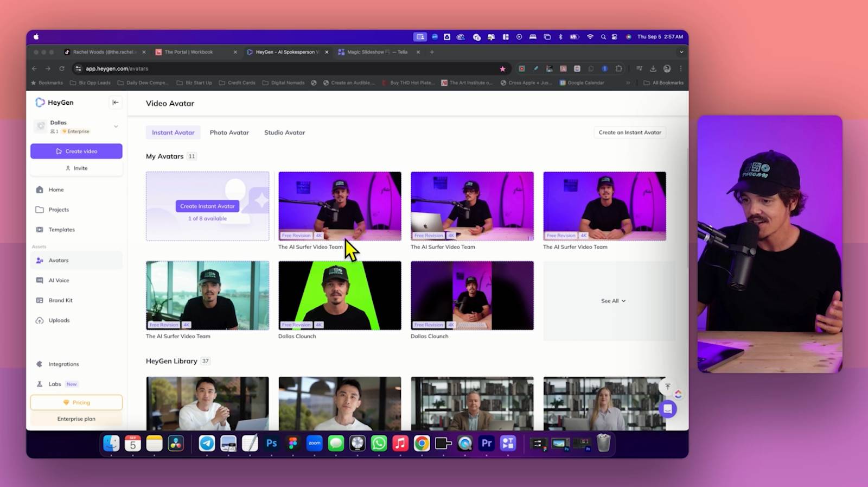Click Create an Instant Avatar button
Screen dimensions: 868x487
[630, 132]
